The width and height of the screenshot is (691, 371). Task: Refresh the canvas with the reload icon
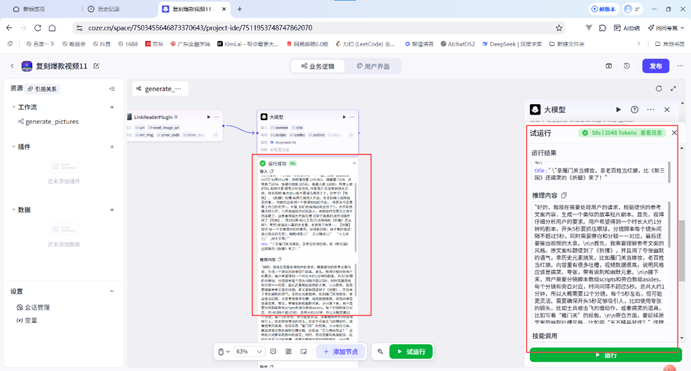658,89
